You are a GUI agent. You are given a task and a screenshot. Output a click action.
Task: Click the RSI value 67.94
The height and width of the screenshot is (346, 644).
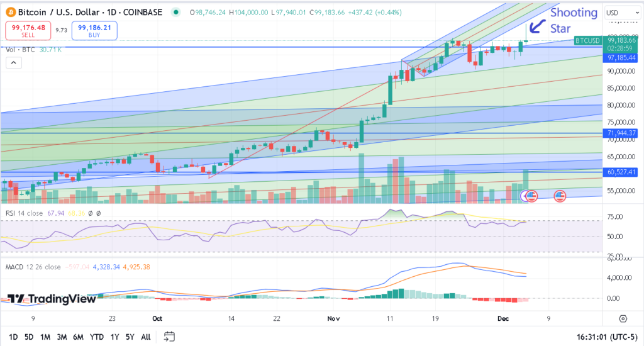(56, 213)
